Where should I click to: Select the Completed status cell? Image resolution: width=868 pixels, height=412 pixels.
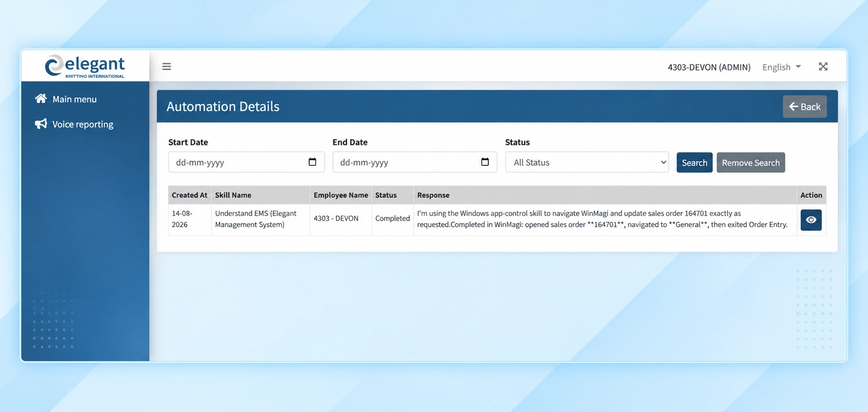[x=392, y=219]
